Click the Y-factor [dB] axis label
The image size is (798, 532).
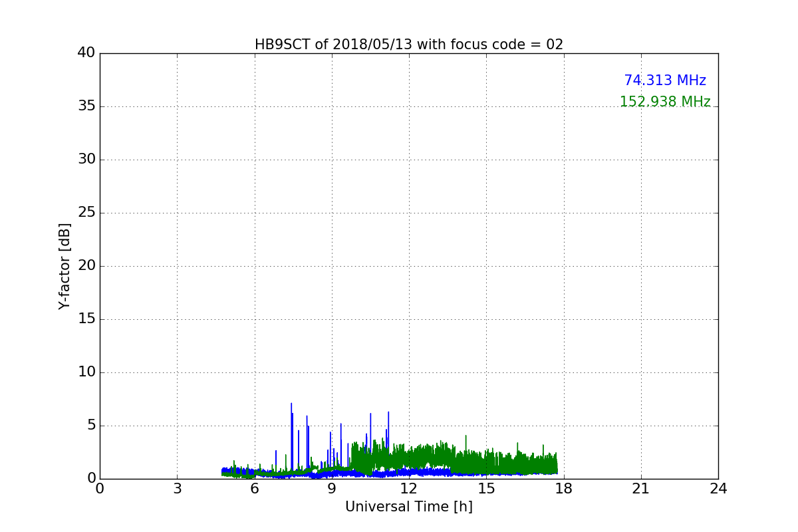(x=65, y=266)
